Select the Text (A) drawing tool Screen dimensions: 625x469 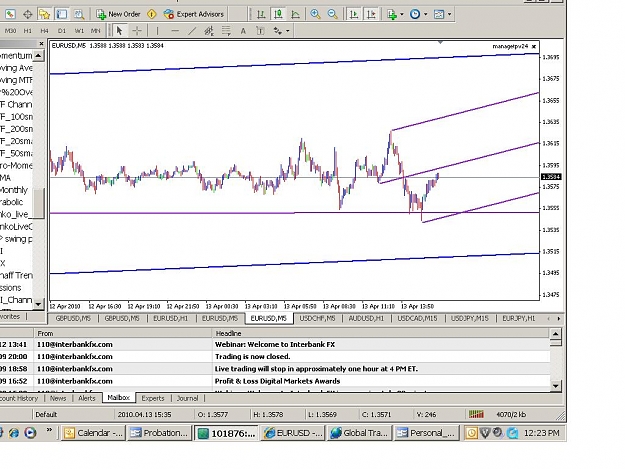pyautogui.click(x=243, y=31)
